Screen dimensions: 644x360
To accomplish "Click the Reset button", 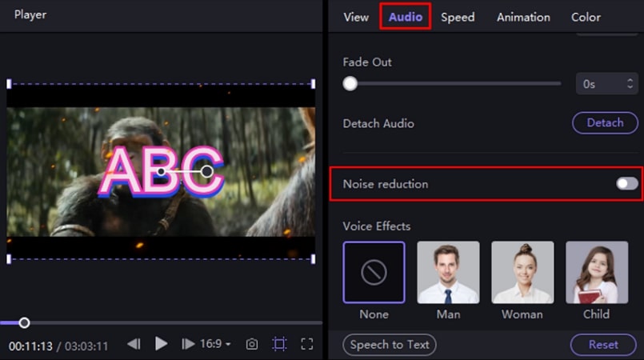I will pyautogui.click(x=603, y=345).
